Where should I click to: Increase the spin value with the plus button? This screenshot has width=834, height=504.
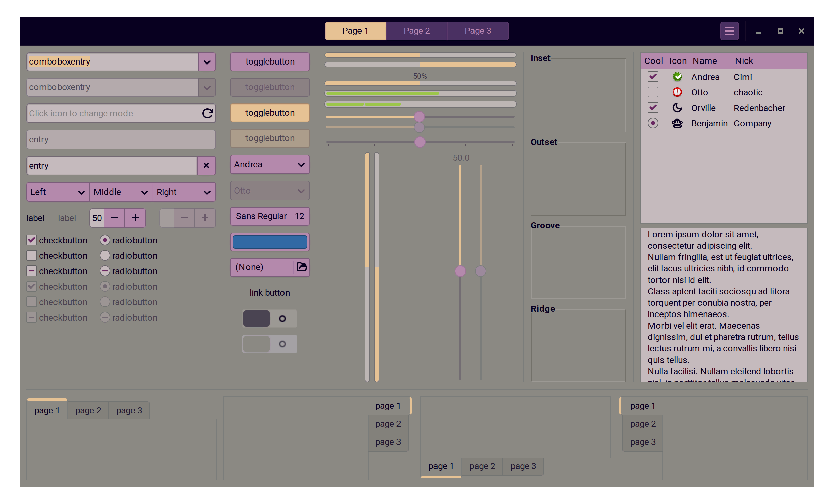pyautogui.click(x=135, y=218)
